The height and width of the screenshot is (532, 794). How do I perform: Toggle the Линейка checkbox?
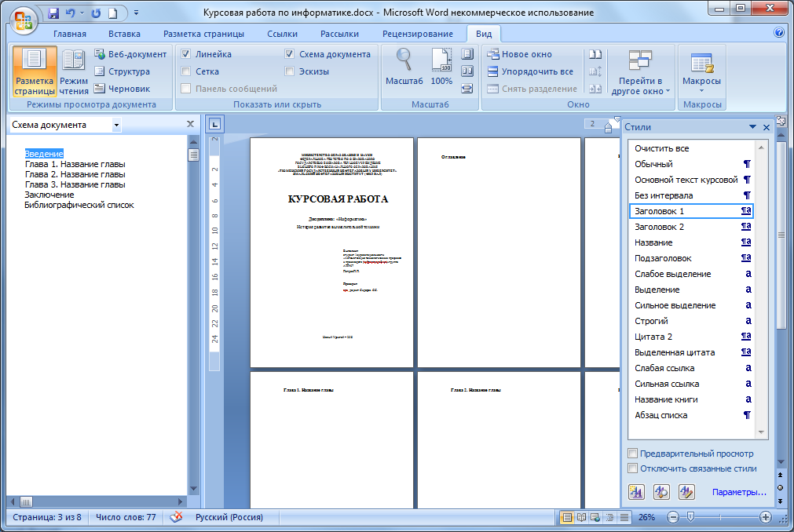(x=186, y=54)
